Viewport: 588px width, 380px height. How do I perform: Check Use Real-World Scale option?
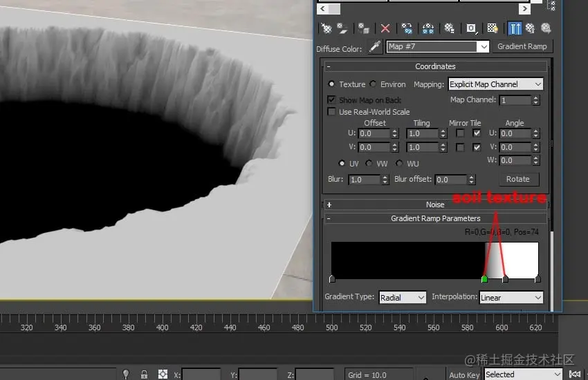(332, 112)
